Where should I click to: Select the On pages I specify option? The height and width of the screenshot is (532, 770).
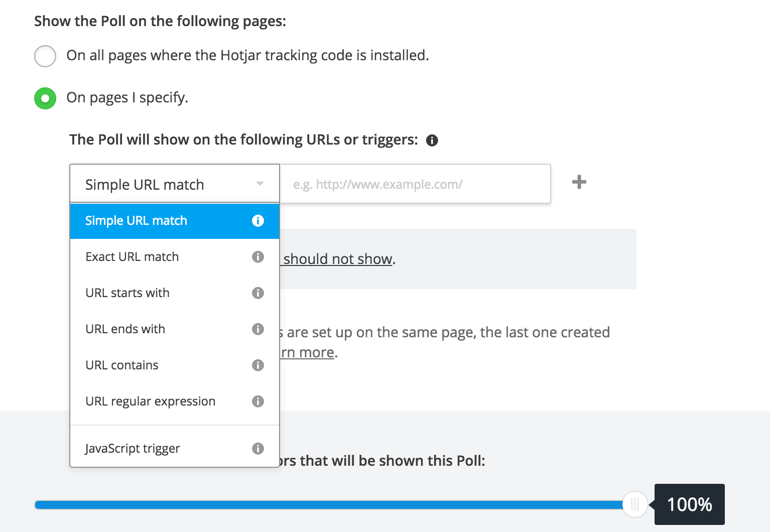point(45,98)
